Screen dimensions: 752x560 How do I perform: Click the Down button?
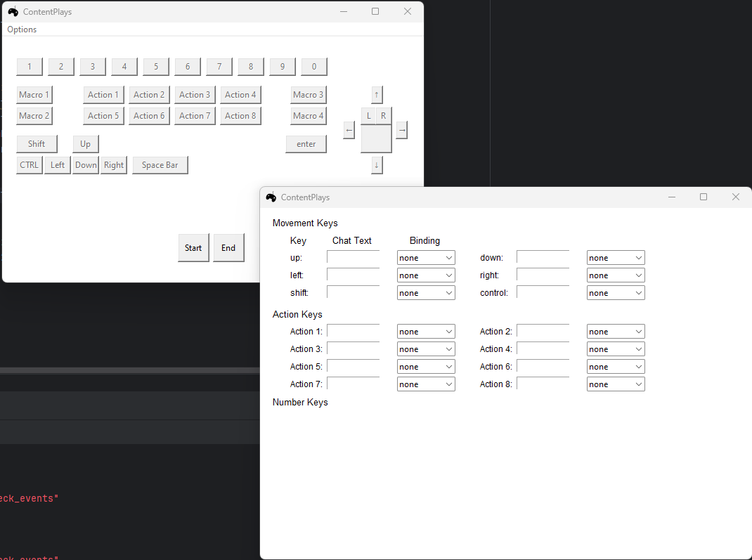coord(86,165)
